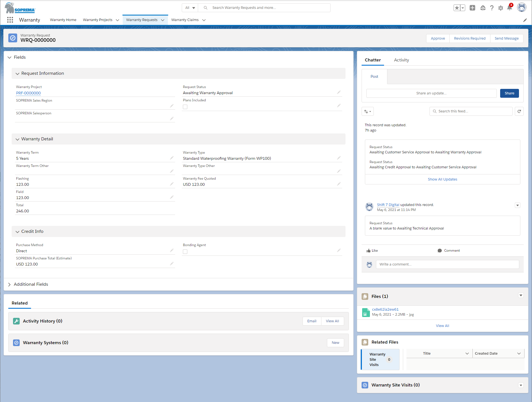Expand the Additional Fields section
This screenshot has width=532, height=402.
pos(9,285)
